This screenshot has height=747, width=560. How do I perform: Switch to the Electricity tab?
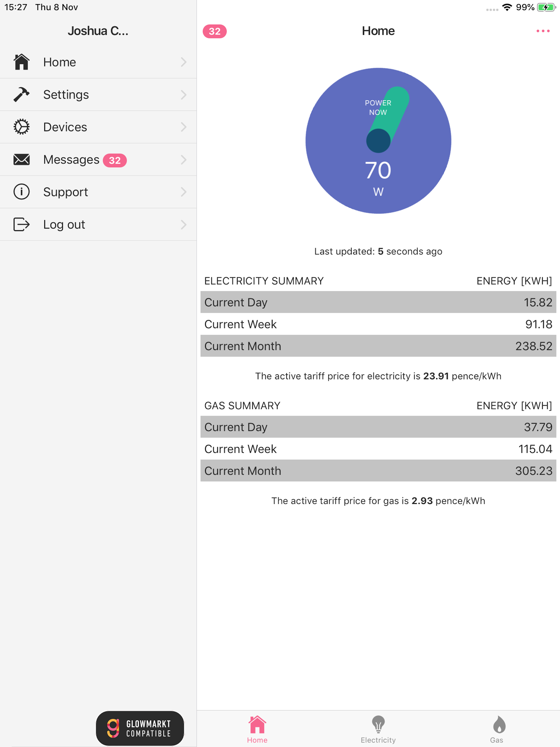[378, 729]
